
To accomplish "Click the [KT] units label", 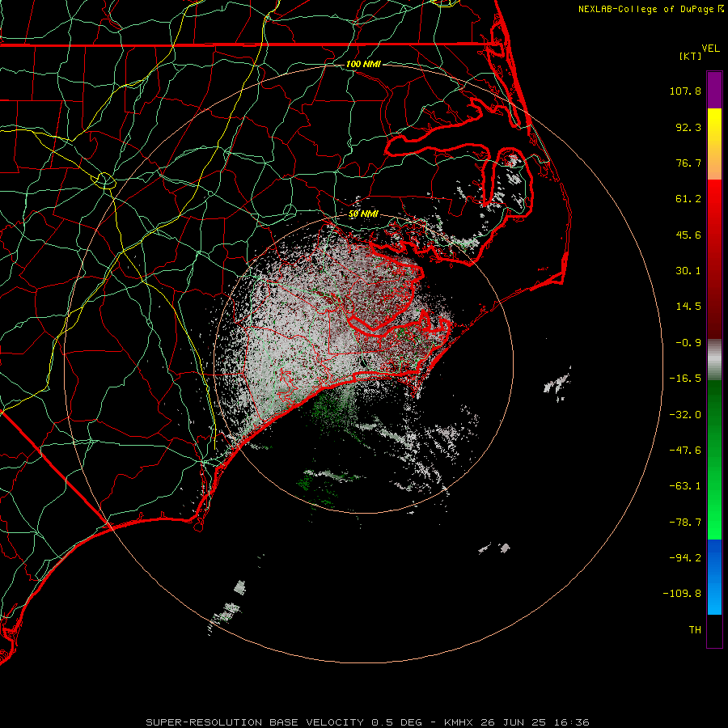I will tap(691, 56).
